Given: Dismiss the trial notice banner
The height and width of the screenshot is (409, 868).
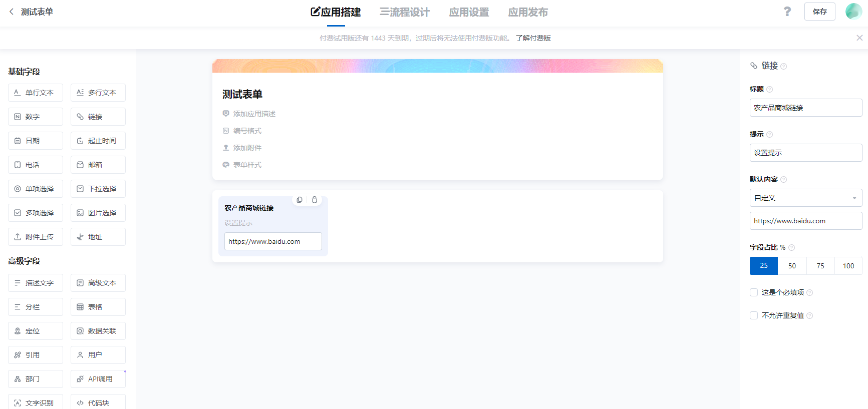Looking at the screenshot, I should (x=859, y=38).
